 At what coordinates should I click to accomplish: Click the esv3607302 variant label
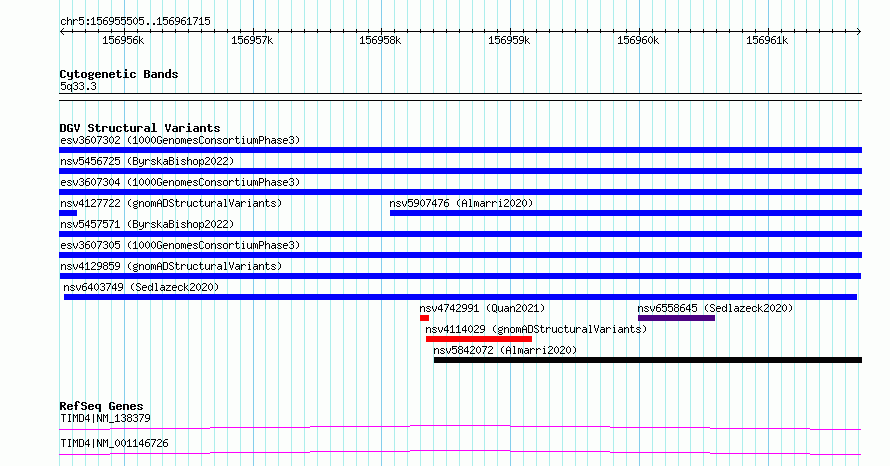(180, 140)
